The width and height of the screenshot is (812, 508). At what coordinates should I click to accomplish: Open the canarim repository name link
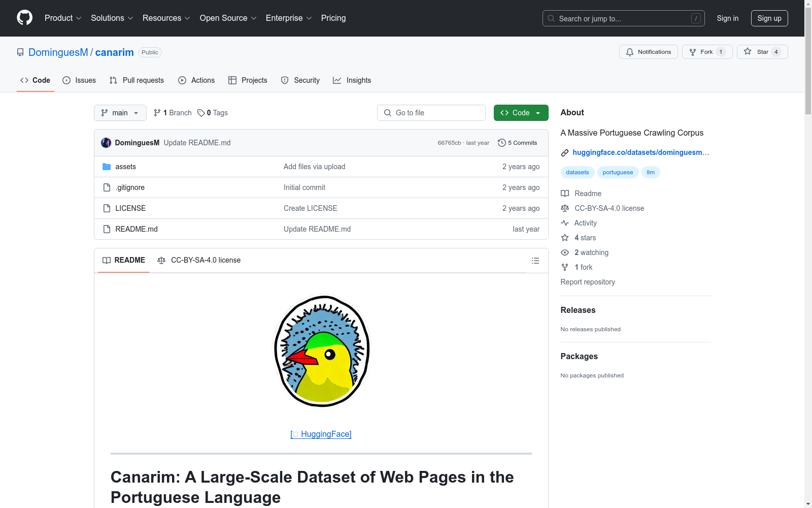tap(115, 52)
